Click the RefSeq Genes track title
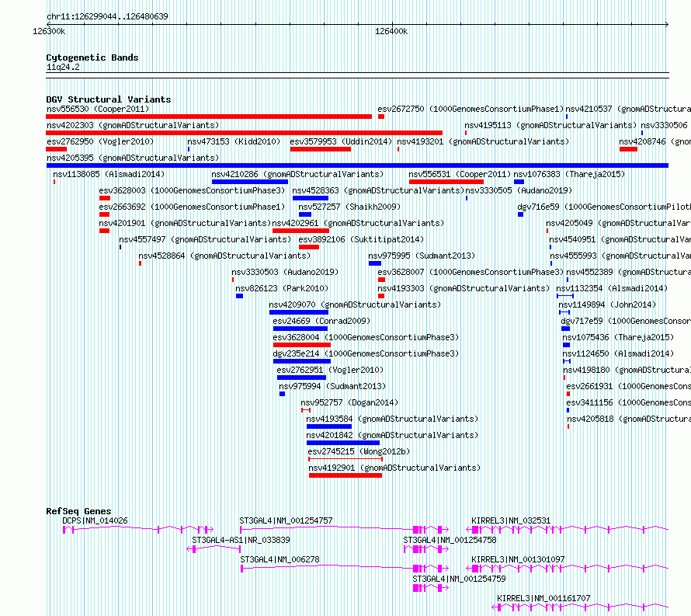This screenshot has height=616, width=691. (x=78, y=511)
